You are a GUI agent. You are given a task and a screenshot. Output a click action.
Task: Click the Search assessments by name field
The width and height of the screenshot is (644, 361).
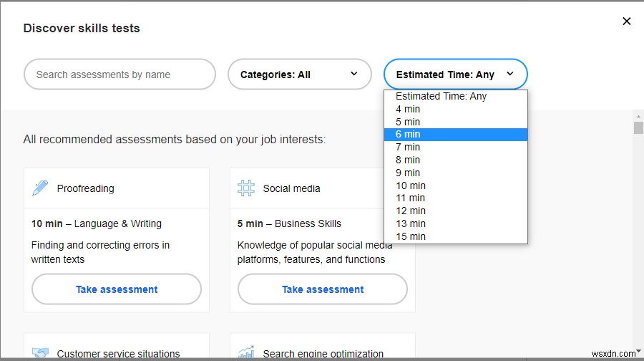(x=119, y=74)
